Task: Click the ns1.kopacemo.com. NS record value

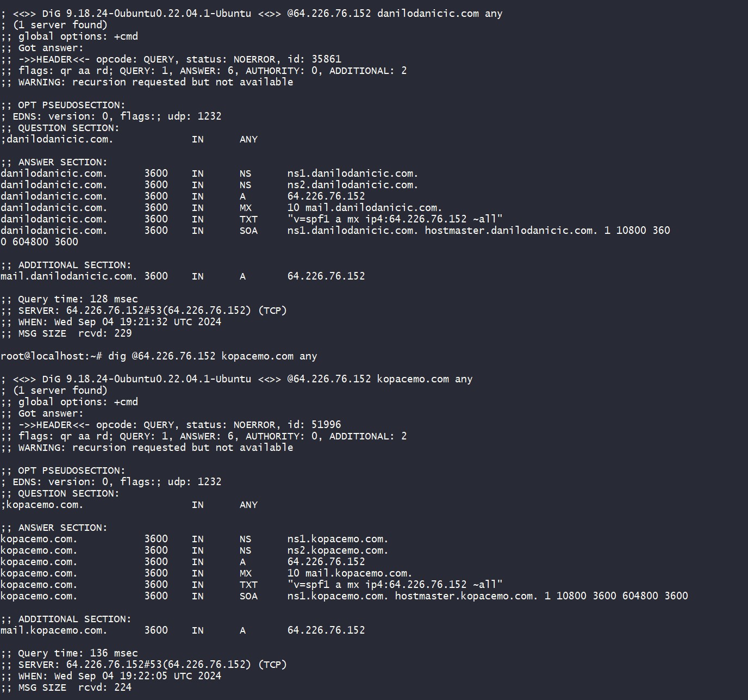Action: pyautogui.click(x=338, y=539)
